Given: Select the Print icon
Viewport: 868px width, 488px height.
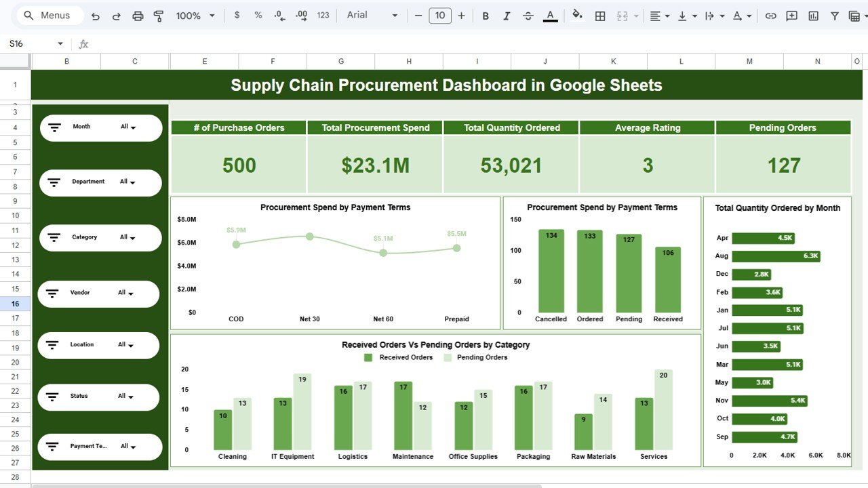Looking at the screenshot, I should [138, 15].
